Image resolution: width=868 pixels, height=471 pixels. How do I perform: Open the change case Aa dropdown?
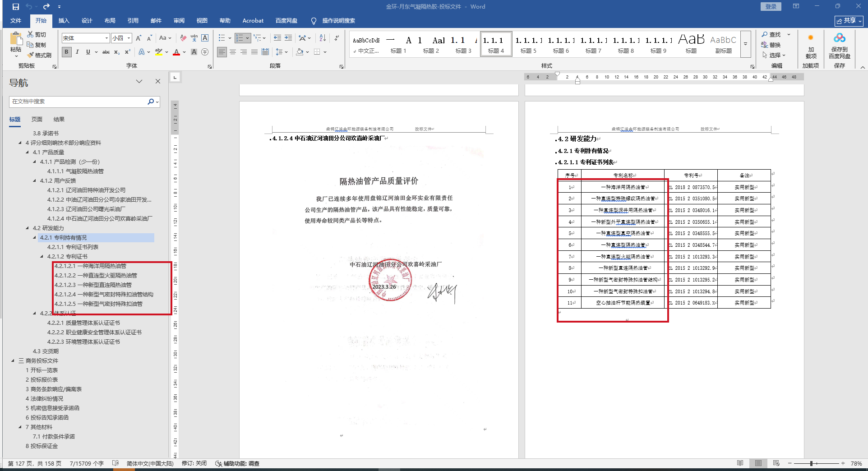click(x=165, y=38)
